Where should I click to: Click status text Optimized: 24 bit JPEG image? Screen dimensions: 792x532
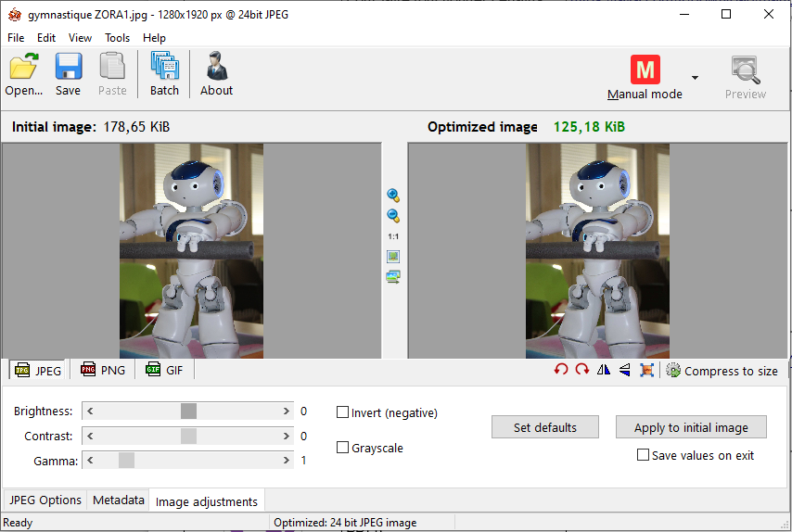pos(345,523)
